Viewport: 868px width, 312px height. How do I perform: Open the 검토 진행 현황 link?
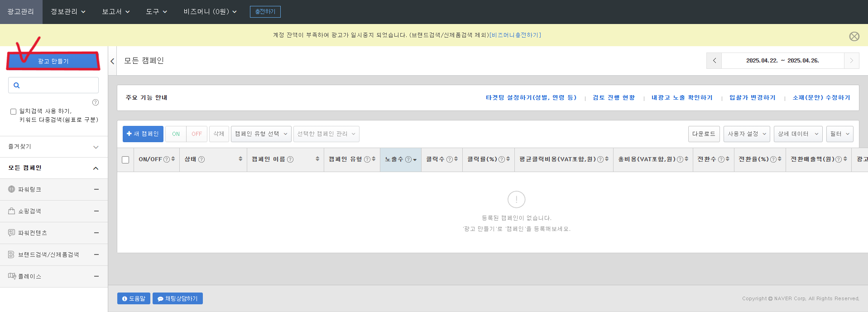(614, 98)
